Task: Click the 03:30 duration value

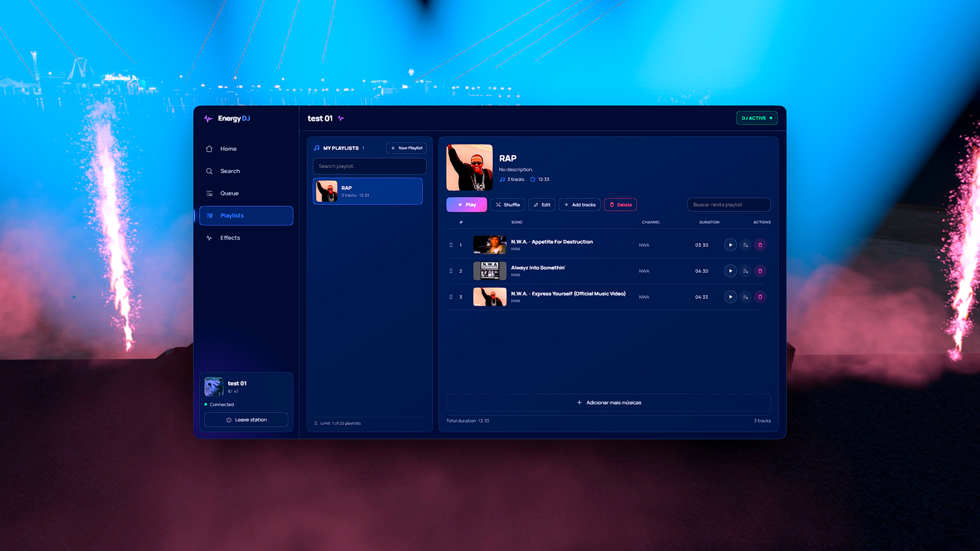Action: [701, 245]
